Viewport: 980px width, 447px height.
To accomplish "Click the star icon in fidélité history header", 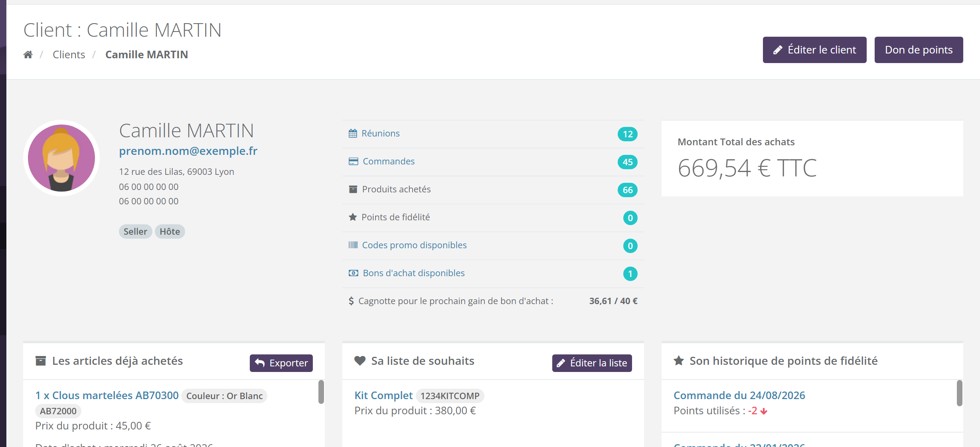I will point(679,361).
